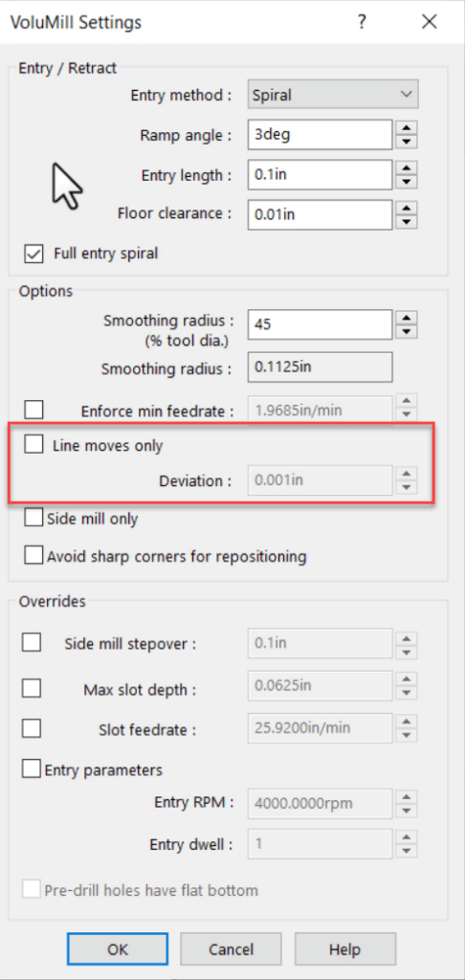
Task: Decrease Ramp angle with down arrow
Action: click(x=407, y=142)
